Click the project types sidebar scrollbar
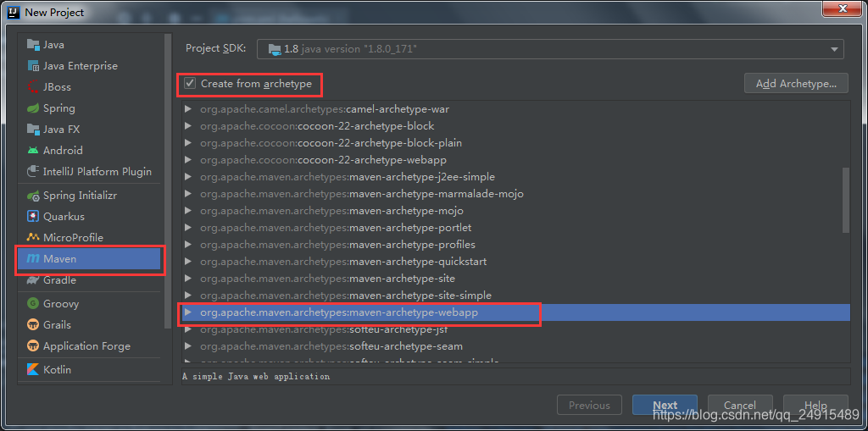The image size is (868, 431). (x=169, y=181)
